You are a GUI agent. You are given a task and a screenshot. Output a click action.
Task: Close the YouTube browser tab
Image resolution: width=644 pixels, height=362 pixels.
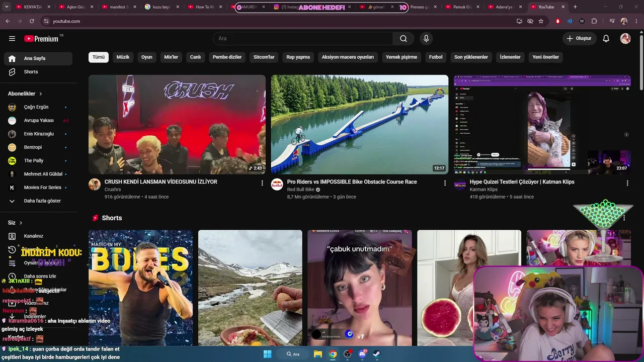click(x=562, y=7)
